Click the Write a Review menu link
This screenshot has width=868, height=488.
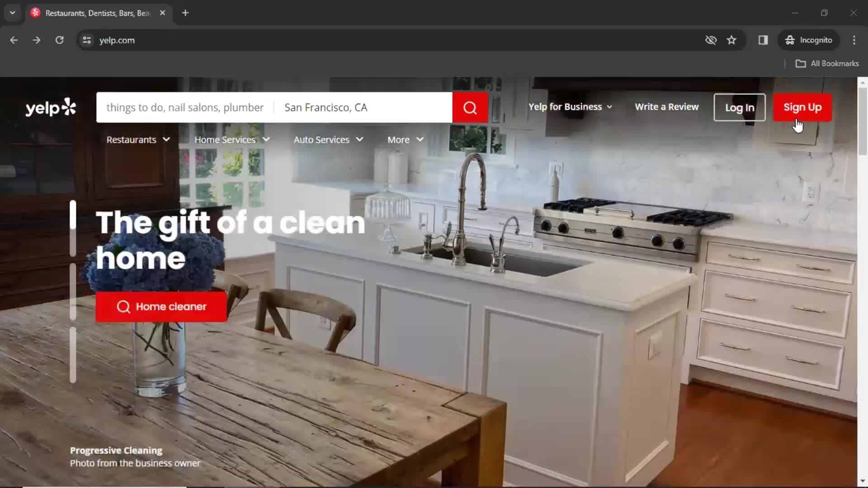[666, 107]
